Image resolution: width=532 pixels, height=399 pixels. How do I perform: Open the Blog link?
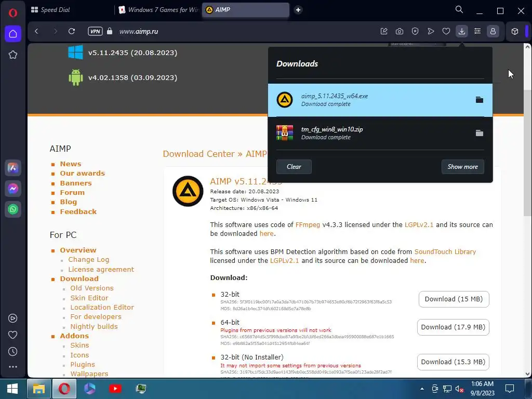(x=69, y=202)
